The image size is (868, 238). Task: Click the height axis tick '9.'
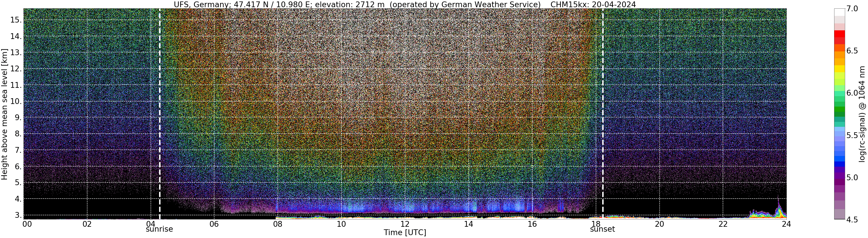(18, 118)
